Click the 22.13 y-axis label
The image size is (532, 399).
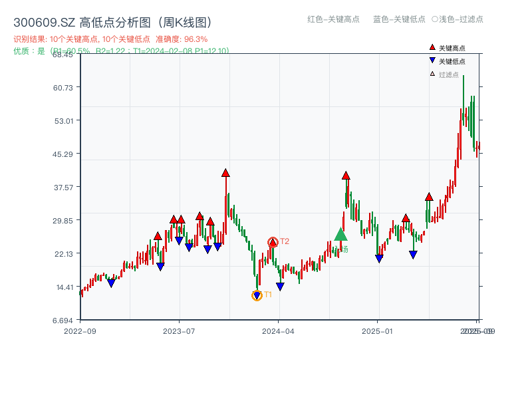click(x=63, y=254)
